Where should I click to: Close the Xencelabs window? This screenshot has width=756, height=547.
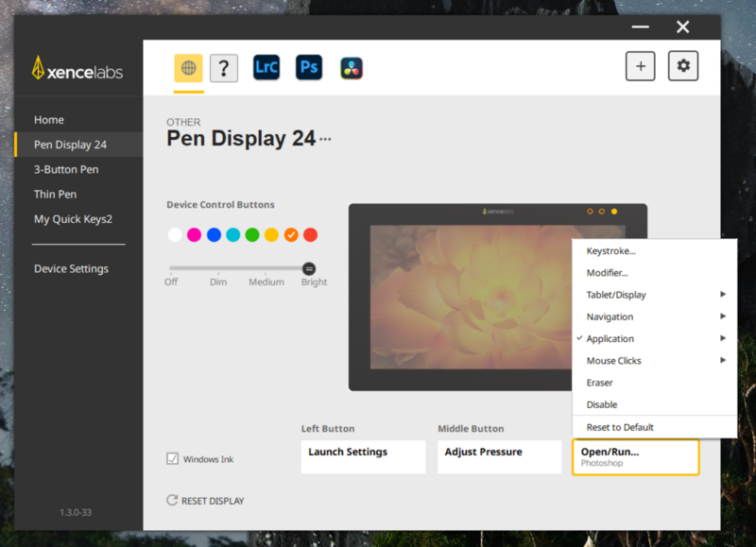click(682, 27)
